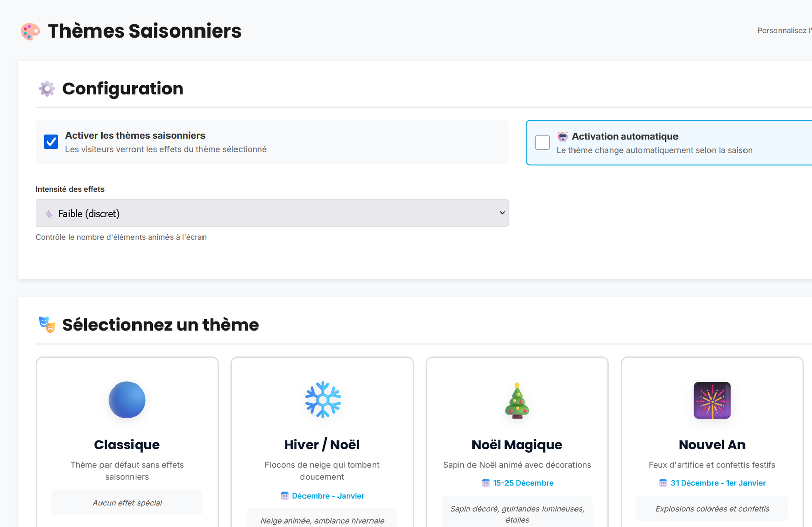Image resolution: width=812 pixels, height=527 pixels.
Task: Click the blue sphere icon of Classique
Action: click(x=127, y=400)
